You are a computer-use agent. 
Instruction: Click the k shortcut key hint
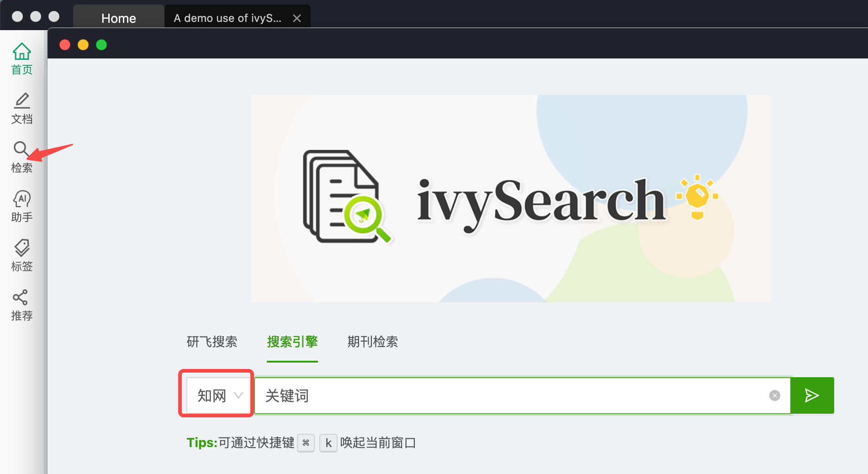click(x=328, y=443)
